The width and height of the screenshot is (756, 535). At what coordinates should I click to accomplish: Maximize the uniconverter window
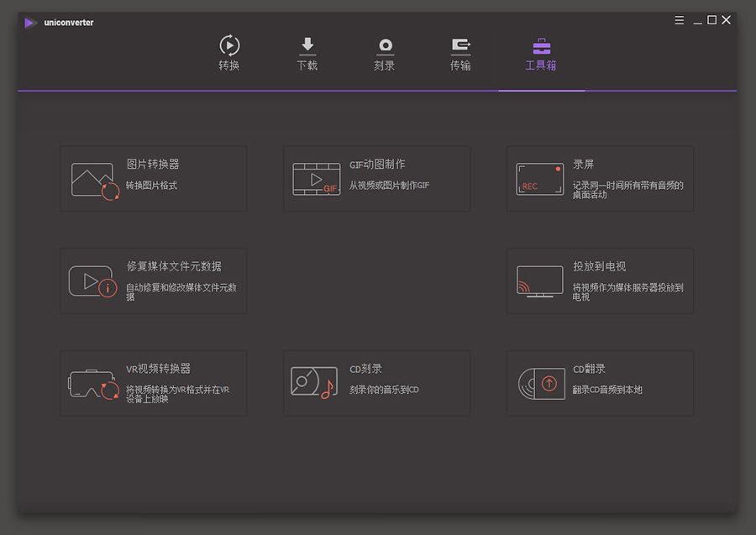tap(711, 20)
